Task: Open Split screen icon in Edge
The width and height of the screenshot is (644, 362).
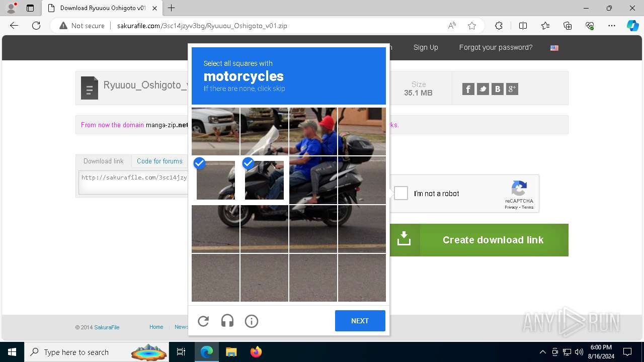Action: [523, 26]
